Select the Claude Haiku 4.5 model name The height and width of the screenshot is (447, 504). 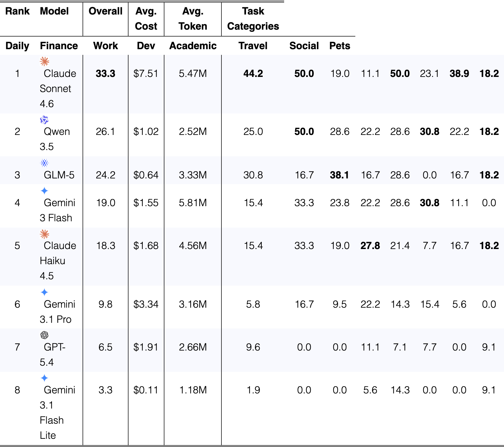[x=58, y=261]
